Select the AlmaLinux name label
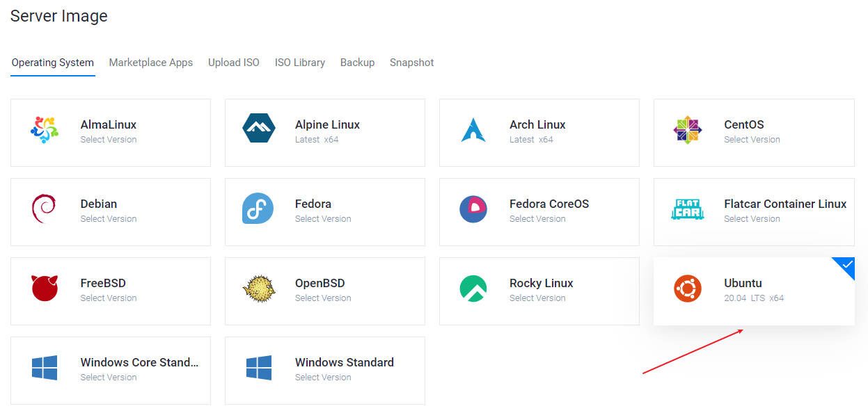The width and height of the screenshot is (868, 413). pyautogui.click(x=109, y=125)
